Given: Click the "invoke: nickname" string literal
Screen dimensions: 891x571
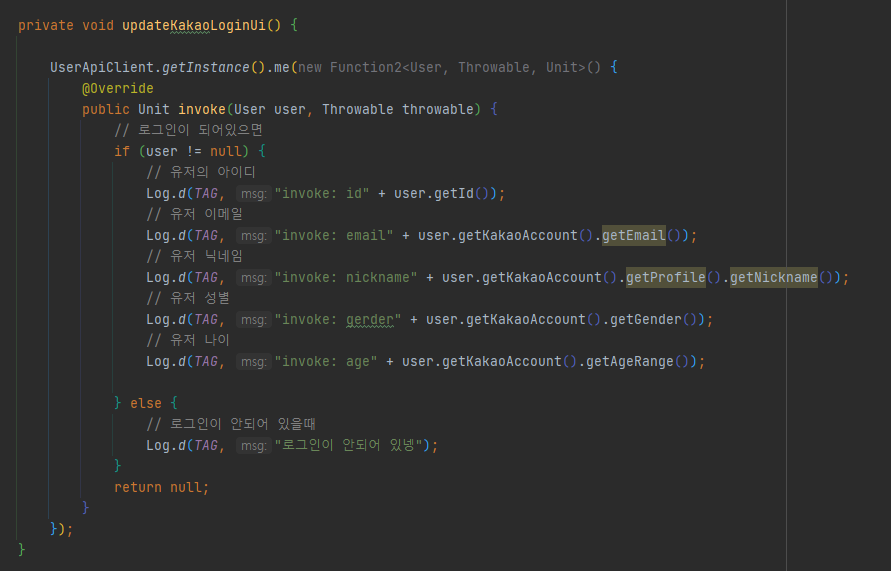Looking at the screenshot, I should (346, 278).
